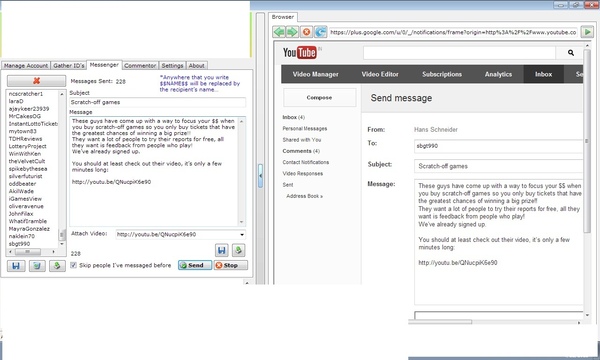The height and width of the screenshot is (360, 600).
Task: Click the message box scroll down arrow
Action: (x=241, y=222)
